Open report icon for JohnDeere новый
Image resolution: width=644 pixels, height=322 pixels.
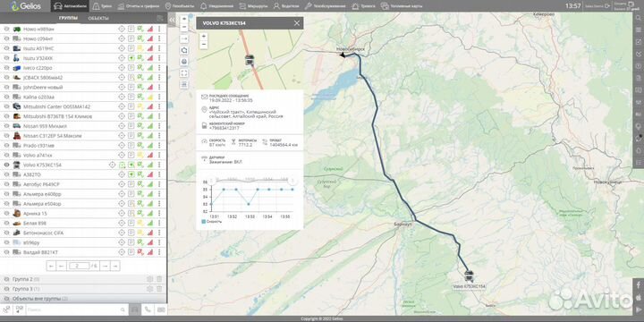tap(131, 87)
